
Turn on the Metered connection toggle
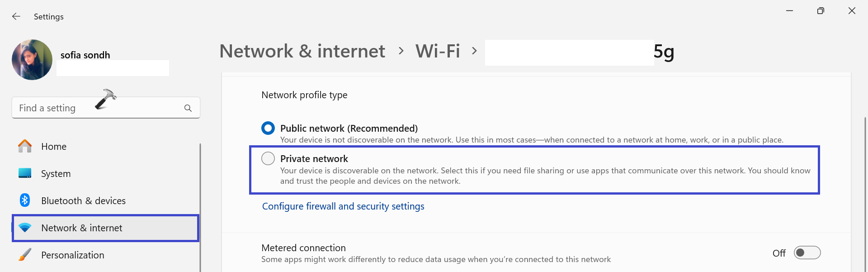(x=807, y=253)
